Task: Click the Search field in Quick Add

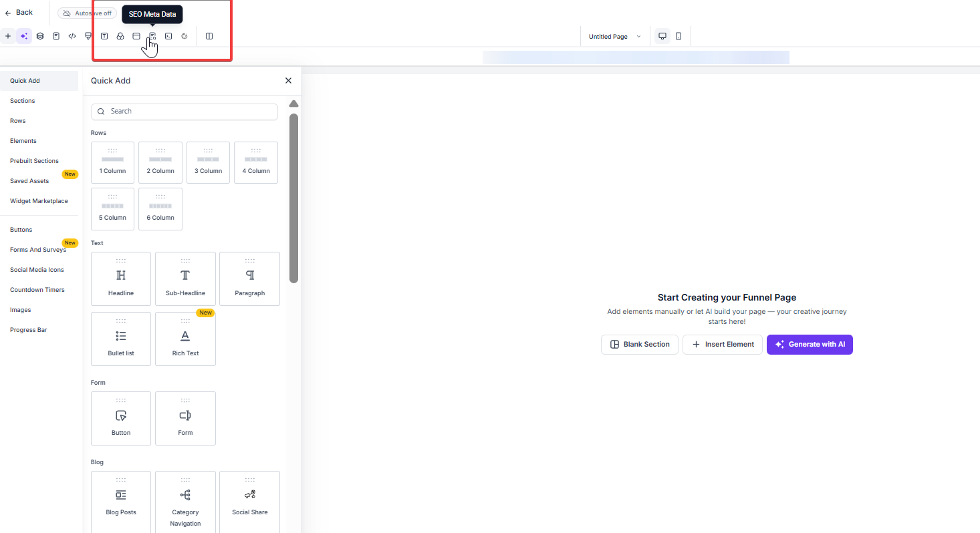Action: (185, 112)
